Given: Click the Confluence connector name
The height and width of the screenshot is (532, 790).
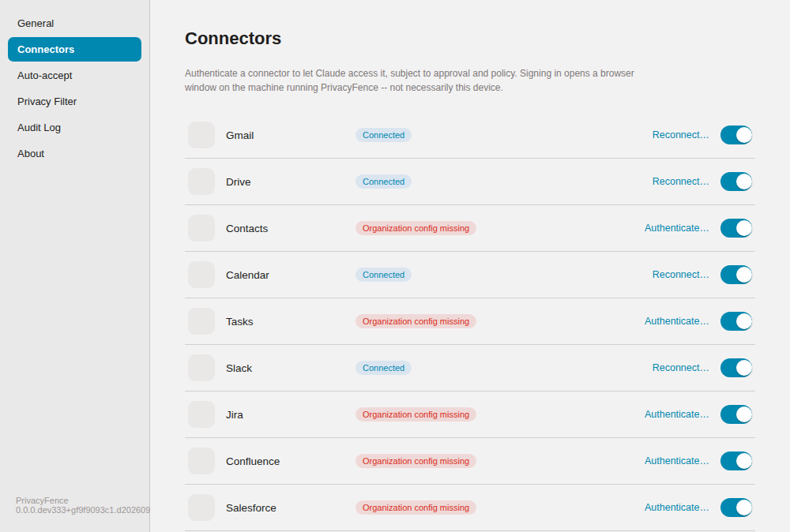Looking at the screenshot, I should pos(253,462).
